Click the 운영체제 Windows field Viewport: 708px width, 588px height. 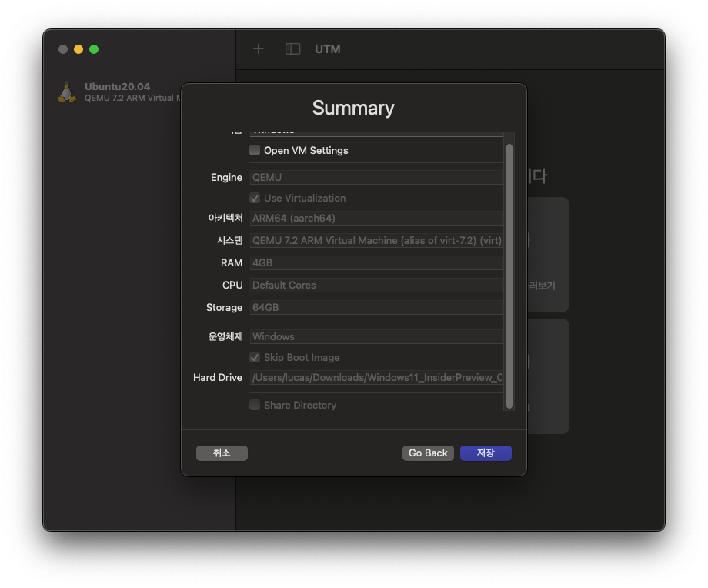376,336
